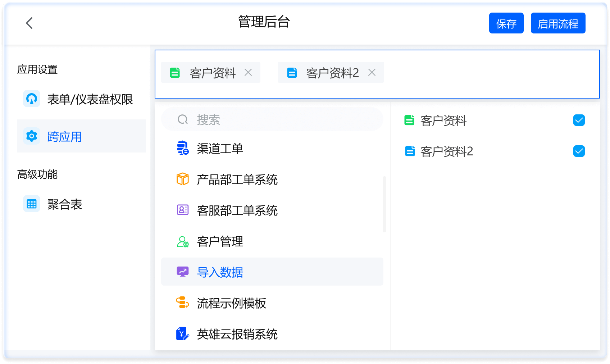Click the 应用设置 section heading
Viewport: 610px width, 364px height.
(37, 69)
